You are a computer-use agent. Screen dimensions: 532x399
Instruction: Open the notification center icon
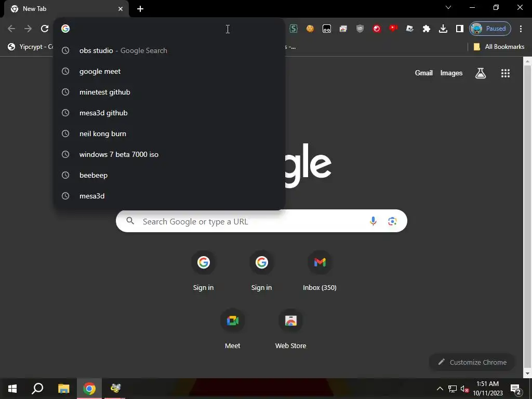pyautogui.click(x=515, y=389)
